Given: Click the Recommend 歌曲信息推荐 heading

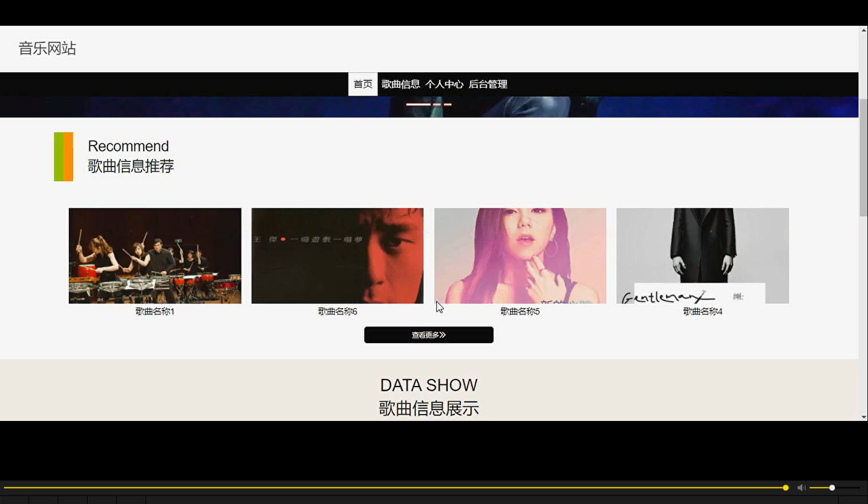Looking at the screenshot, I should pyautogui.click(x=131, y=156).
